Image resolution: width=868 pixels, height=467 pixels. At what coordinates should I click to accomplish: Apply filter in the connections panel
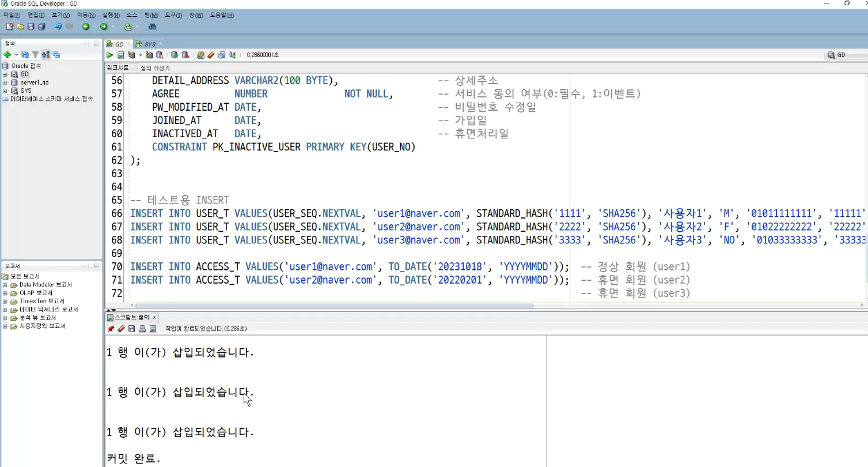coord(35,55)
